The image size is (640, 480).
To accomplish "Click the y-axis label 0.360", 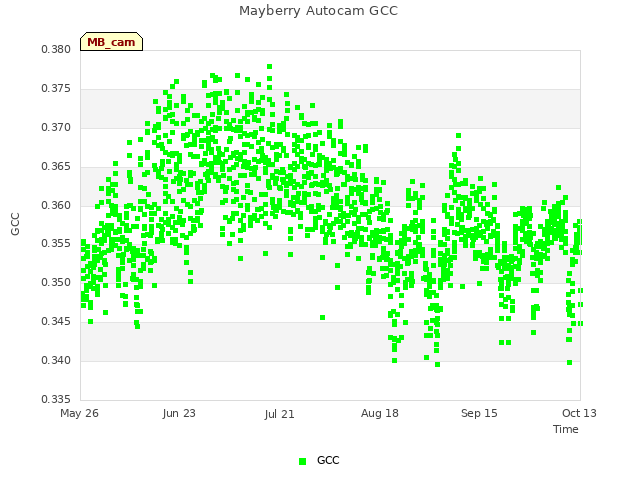I will [56, 205].
